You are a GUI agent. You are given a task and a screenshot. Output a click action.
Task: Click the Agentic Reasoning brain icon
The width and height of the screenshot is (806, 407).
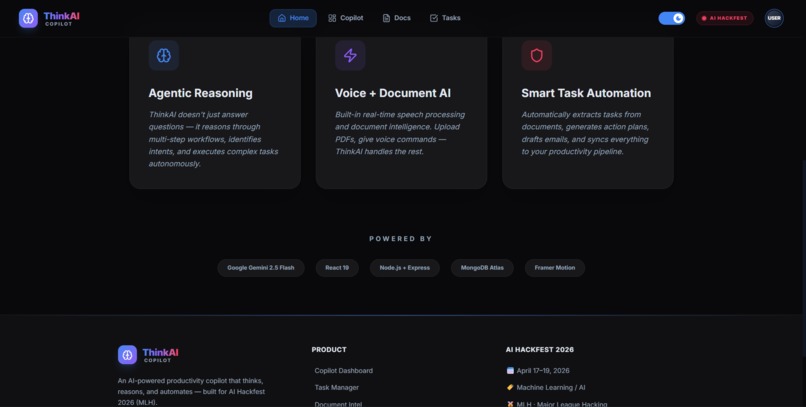click(x=163, y=55)
